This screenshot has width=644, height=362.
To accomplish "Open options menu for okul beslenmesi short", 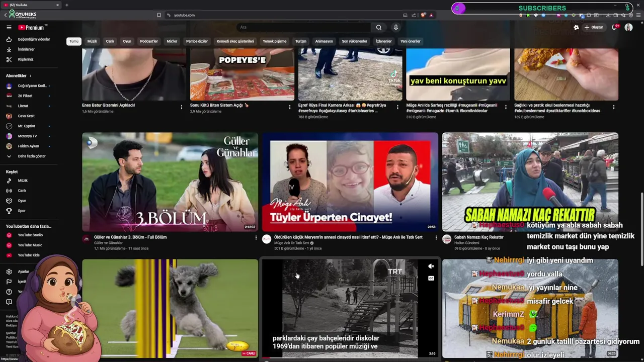I will 614,107.
